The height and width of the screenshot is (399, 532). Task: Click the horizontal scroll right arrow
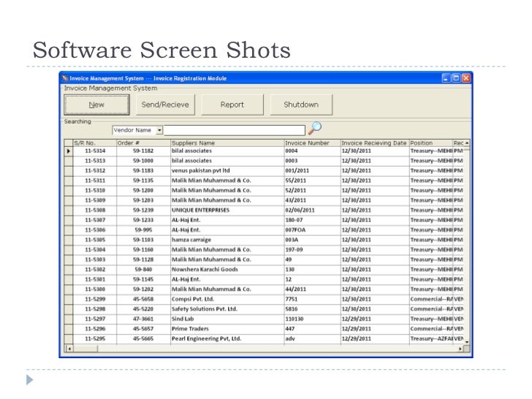pyautogui.click(x=460, y=349)
